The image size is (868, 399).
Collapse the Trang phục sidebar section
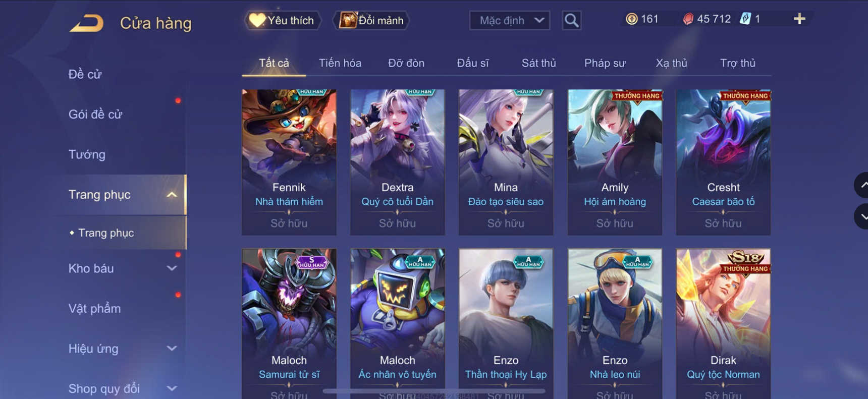(172, 195)
